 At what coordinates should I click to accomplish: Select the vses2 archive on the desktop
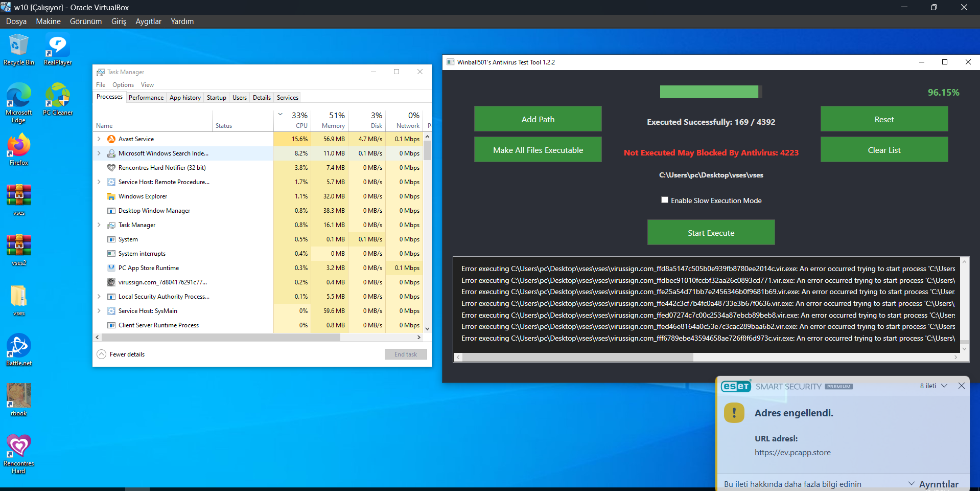point(19,250)
